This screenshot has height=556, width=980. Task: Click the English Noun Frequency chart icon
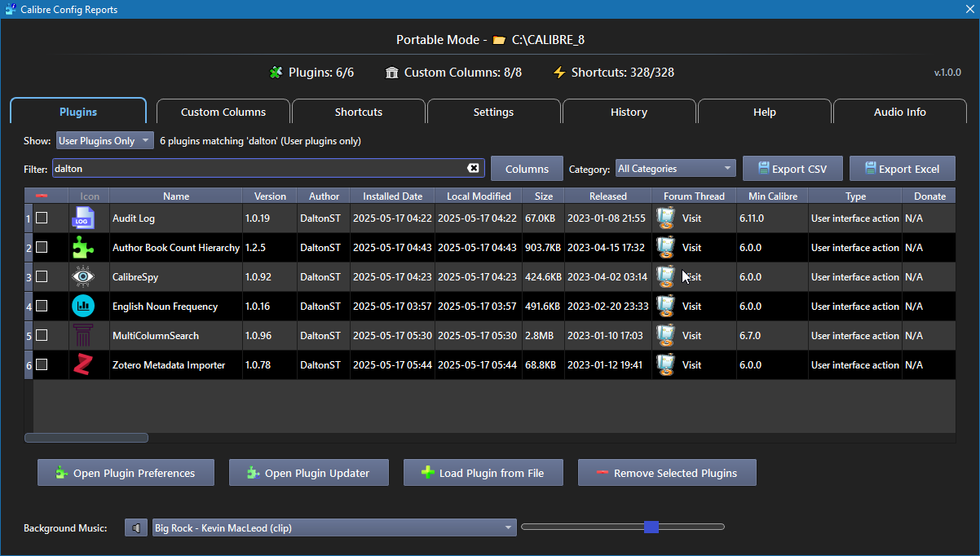(84, 306)
